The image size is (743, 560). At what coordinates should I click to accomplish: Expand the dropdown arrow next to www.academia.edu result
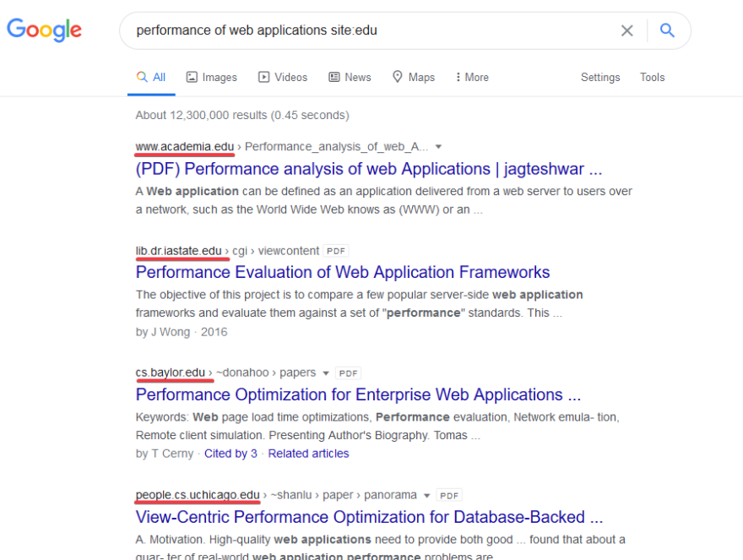(439, 145)
